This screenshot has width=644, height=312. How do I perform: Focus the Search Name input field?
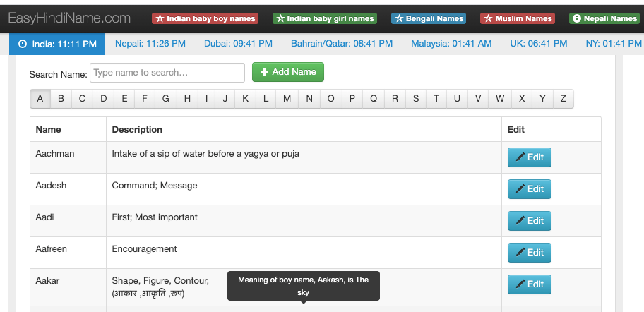point(167,73)
